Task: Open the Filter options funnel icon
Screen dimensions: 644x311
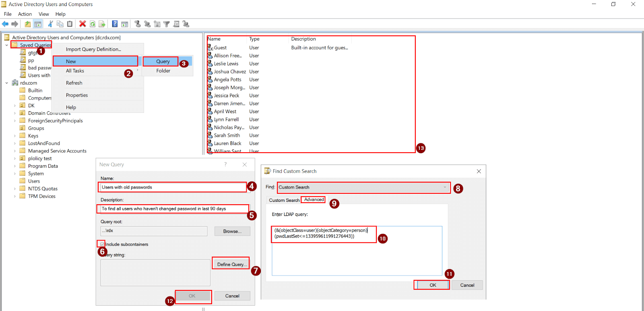Action: click(x=166, y=24)
